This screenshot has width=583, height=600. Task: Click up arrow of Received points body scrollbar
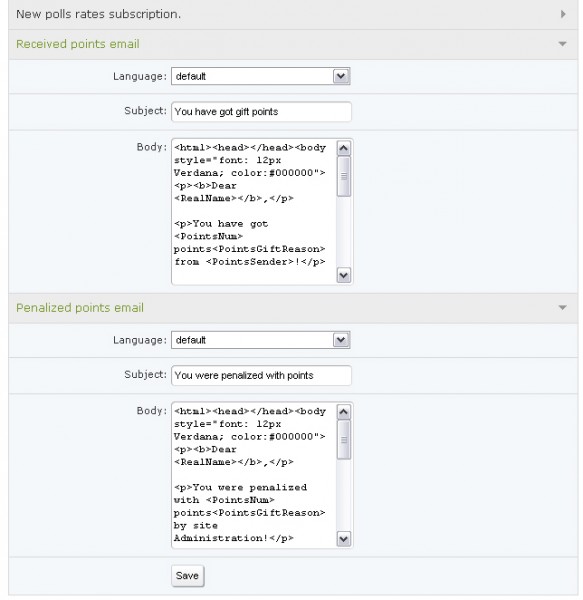point(344,148)
